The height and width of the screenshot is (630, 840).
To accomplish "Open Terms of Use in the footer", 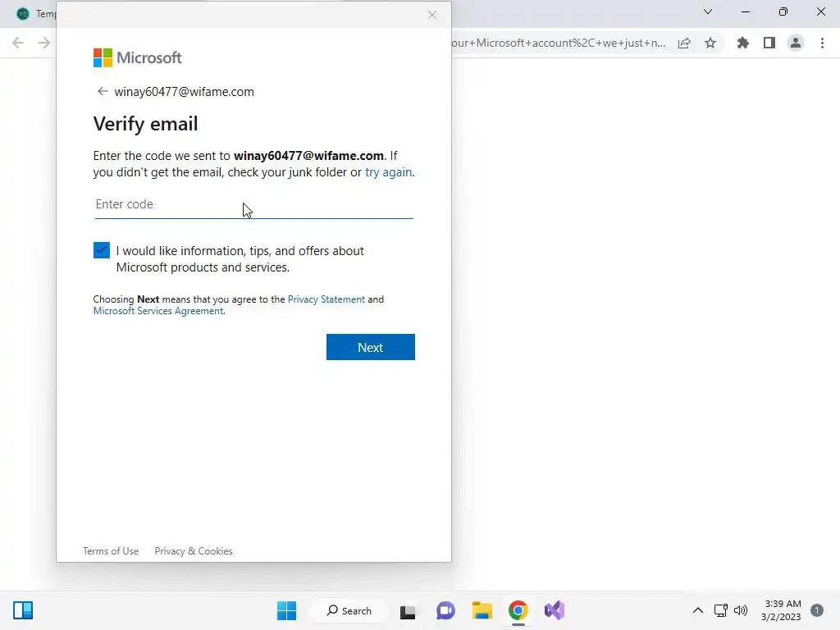I will coord(111,551).
